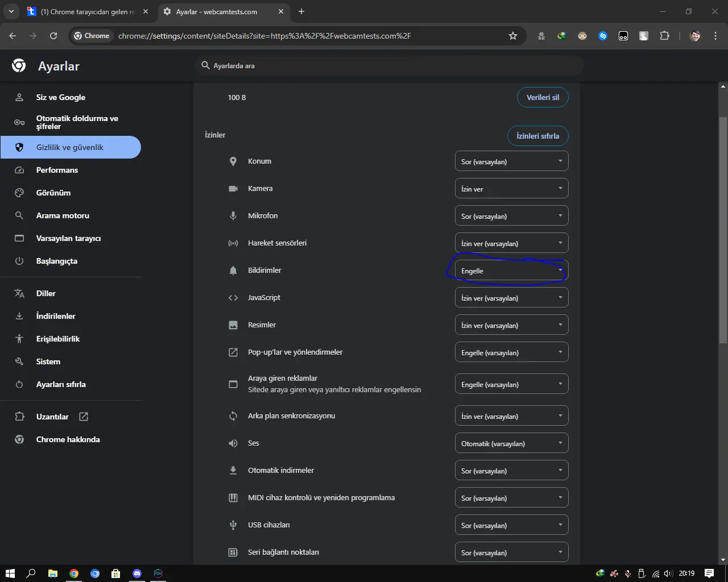Open the Otomatik indirmeler dropdown
This screenshot has width=728, height=582.
tap(512, 471)
